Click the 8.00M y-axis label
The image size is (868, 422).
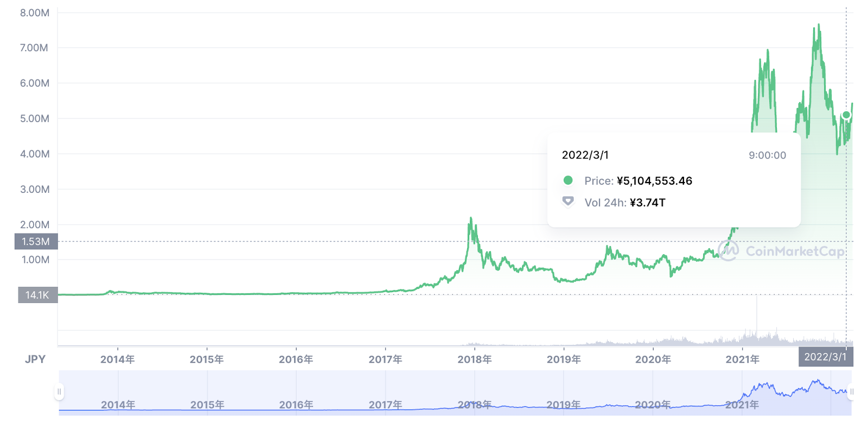35,12
